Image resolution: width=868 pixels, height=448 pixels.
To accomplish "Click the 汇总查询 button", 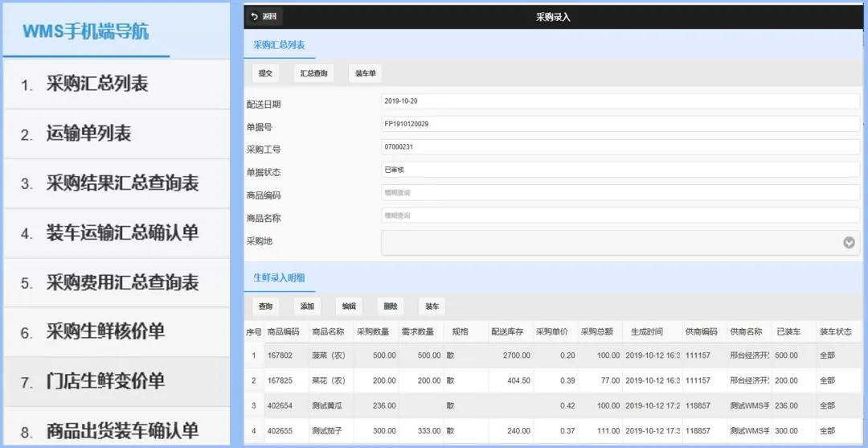I will (314, 73).
